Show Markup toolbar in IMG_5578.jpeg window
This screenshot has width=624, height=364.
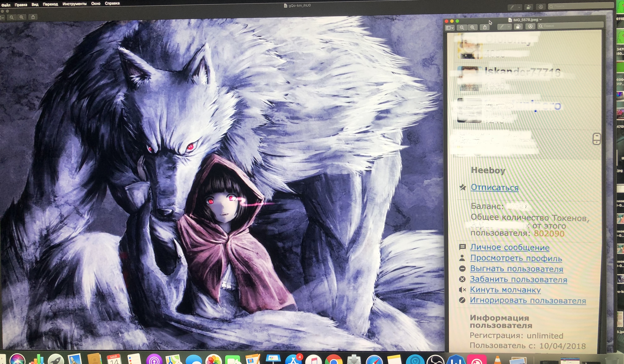coord(530,26)
